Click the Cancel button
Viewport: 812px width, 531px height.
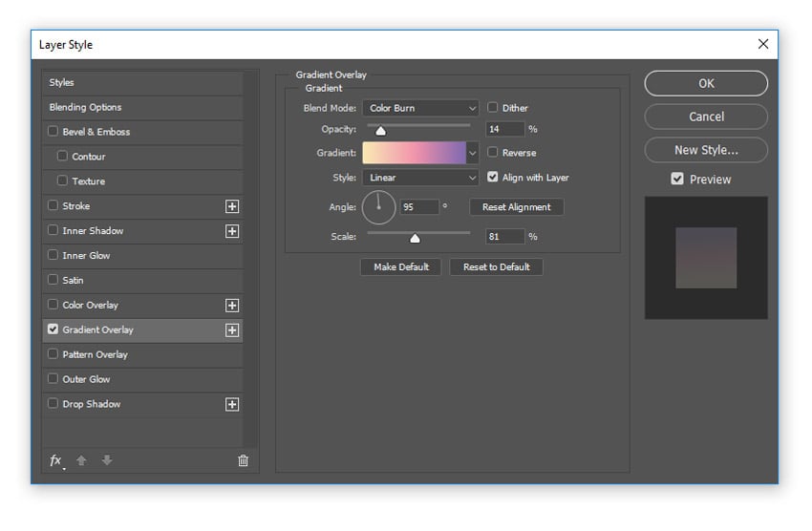[706, 117]
